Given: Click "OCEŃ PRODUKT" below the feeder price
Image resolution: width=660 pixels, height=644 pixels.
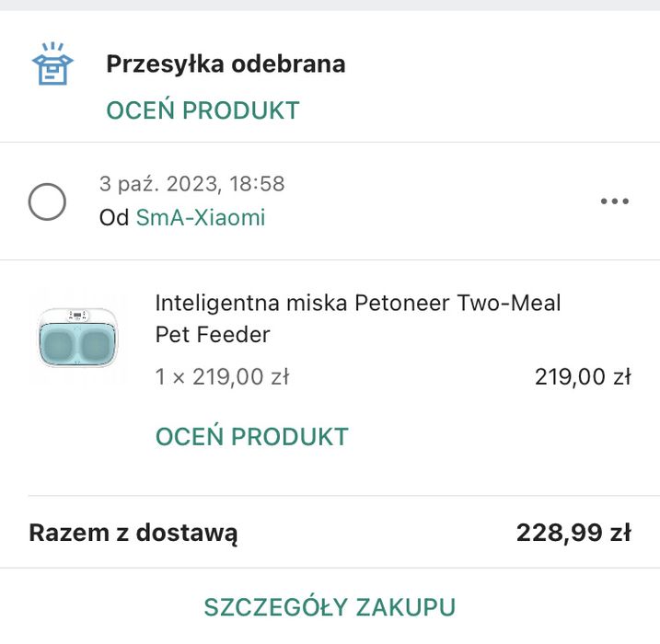Looking at the screenshot, I should pos(251,436).
